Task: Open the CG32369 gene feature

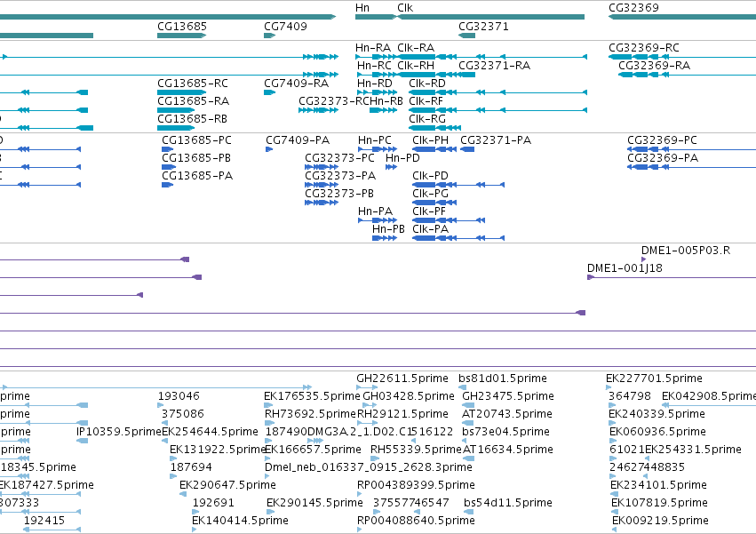Action: 682,17
